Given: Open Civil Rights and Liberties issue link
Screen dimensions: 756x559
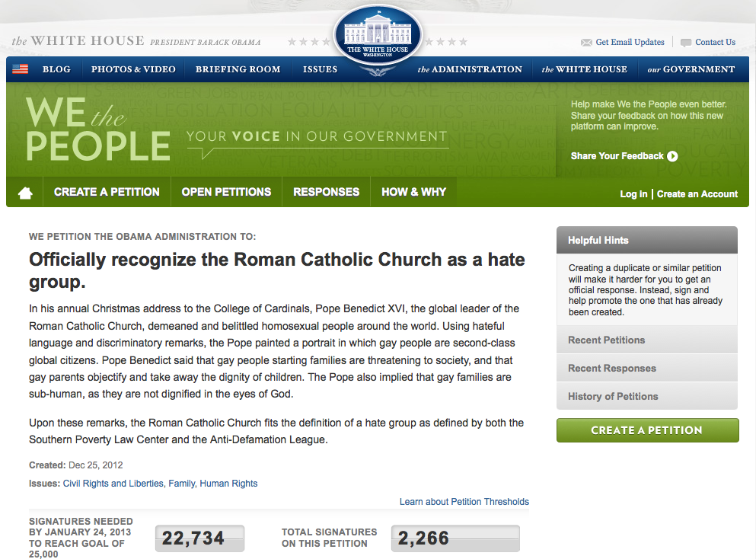Looking at the screenshot, I should click(x=113, y=484).
